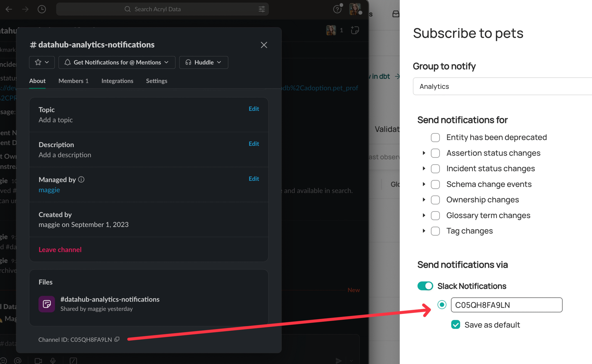592x364 pixels.
Task: Click member avatar in channel header
Action: [x=331, y=30]
